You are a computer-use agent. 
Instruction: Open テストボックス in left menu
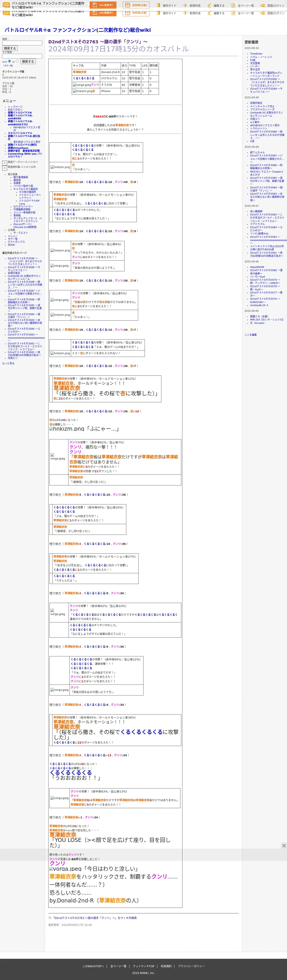[x=16, y=242]
